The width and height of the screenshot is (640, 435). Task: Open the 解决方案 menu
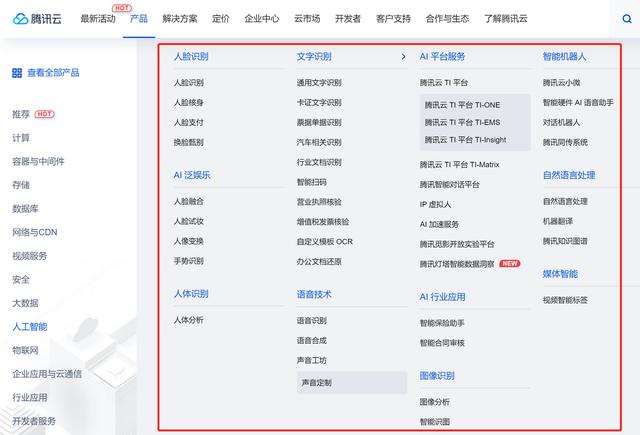click(x=180, y=19)
